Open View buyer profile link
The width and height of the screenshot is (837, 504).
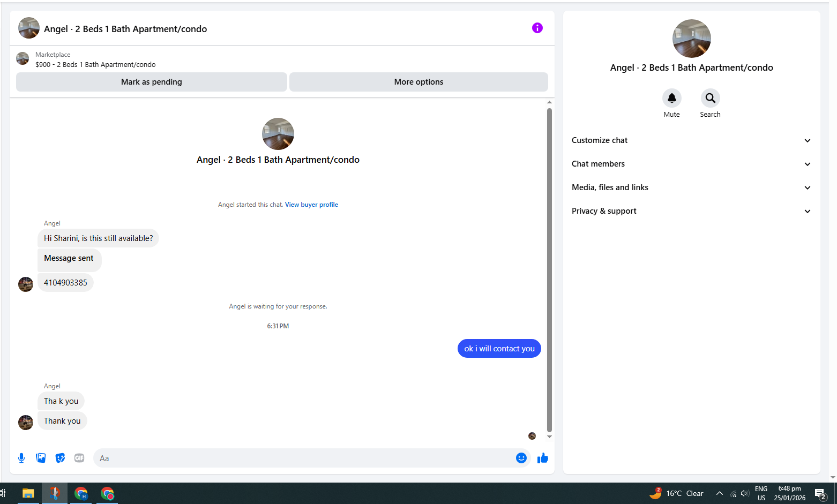point(311,205)
